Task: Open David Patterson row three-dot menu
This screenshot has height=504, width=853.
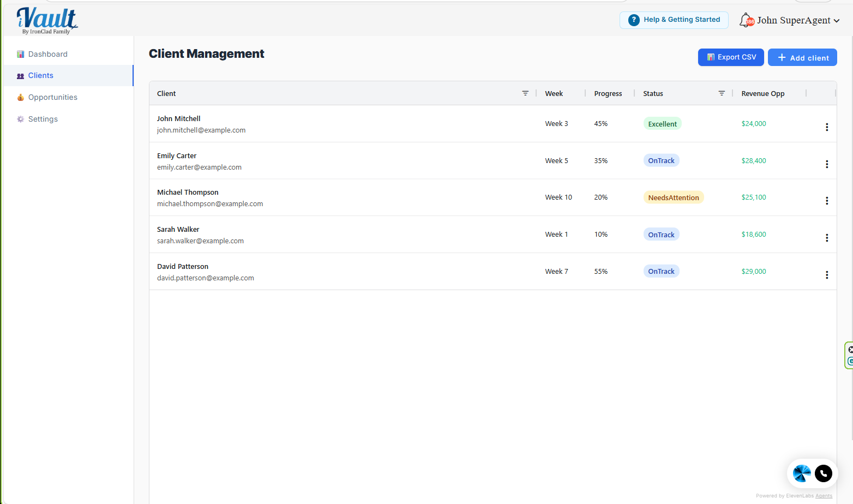Action: point(827,275)
